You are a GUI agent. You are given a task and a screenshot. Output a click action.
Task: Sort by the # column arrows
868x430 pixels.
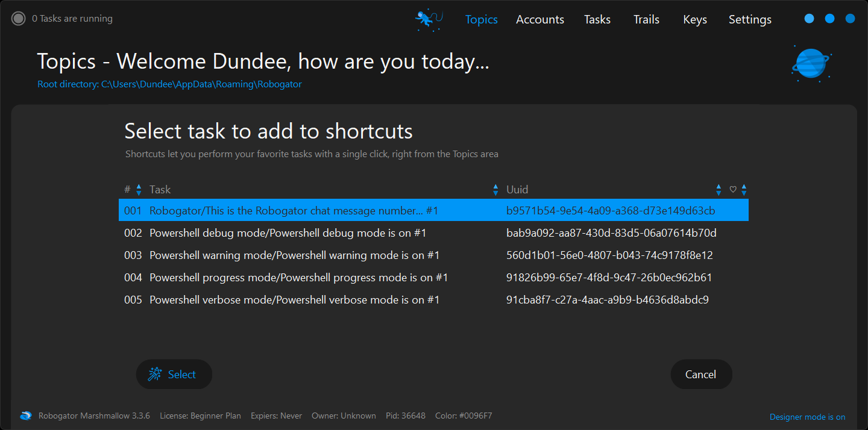pyautogui.click(x=139, y=190)
